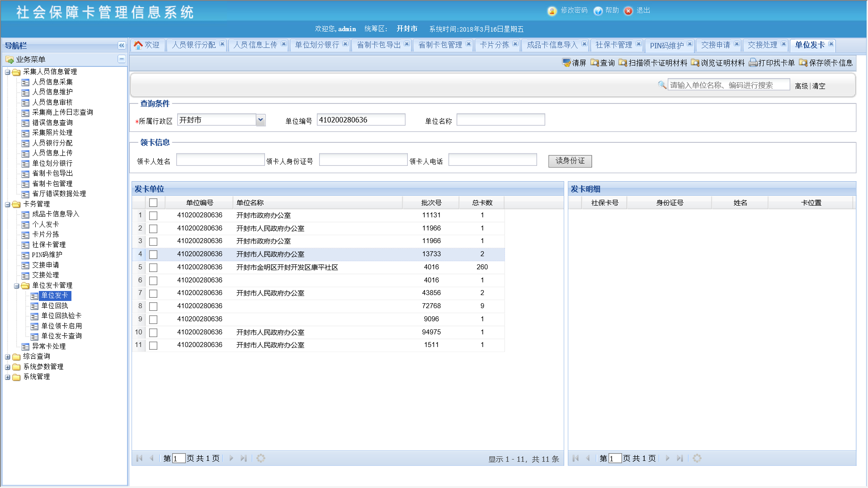This screenshot has height=488, width=868.
Task: Close the 单位发卡 tab
Action: (831, 44)
